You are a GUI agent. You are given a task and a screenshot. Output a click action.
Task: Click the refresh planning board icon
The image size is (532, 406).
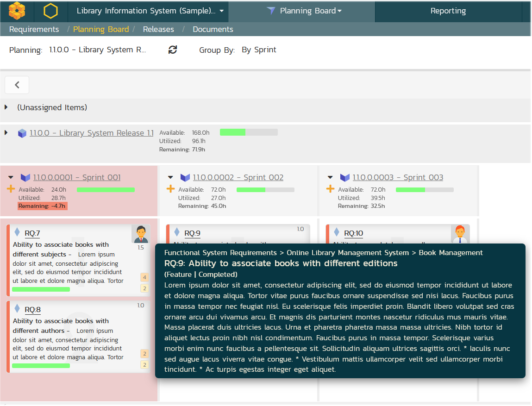[173, 50]
